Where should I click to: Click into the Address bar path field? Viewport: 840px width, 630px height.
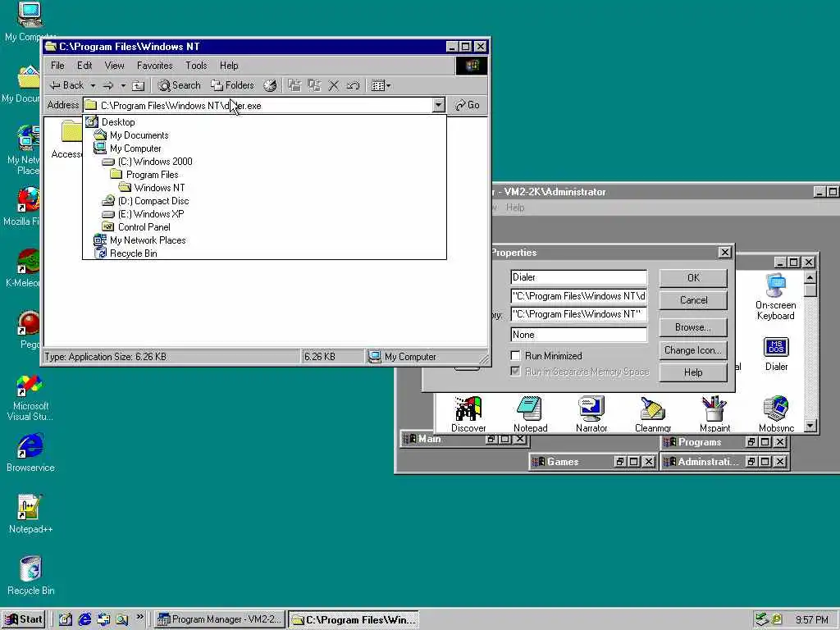[258, 105]
